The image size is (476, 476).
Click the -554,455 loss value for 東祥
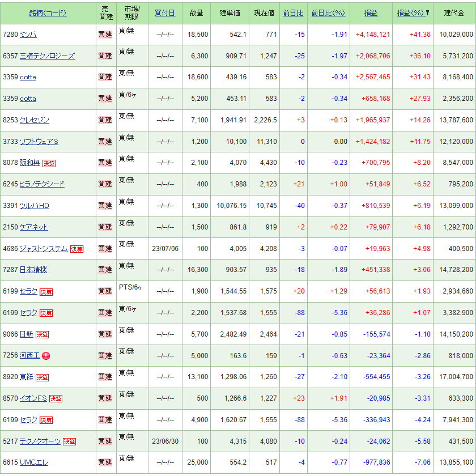click(x=377, y=377)
